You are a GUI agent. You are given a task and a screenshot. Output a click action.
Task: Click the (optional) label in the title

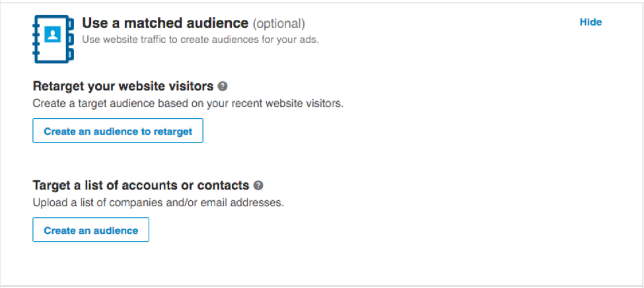(x=279, y=24)
